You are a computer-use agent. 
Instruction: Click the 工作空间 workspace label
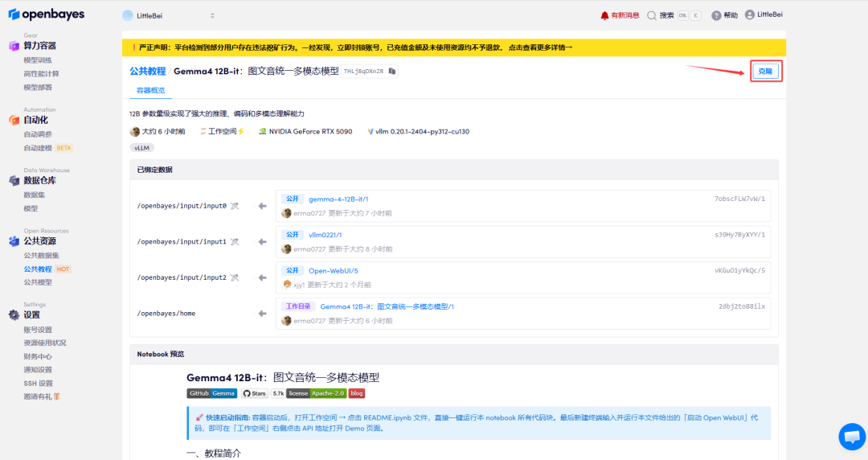coord(222,131)
